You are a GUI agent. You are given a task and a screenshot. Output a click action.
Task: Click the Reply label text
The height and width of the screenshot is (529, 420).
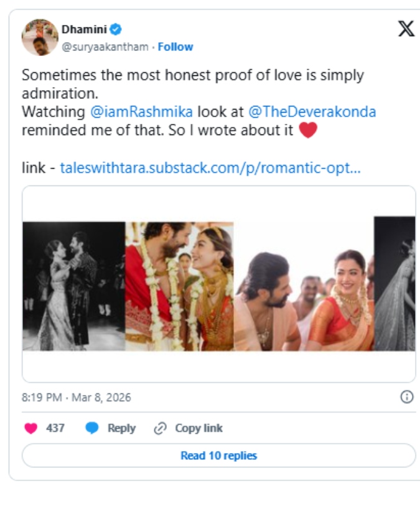tap(124, 428)
